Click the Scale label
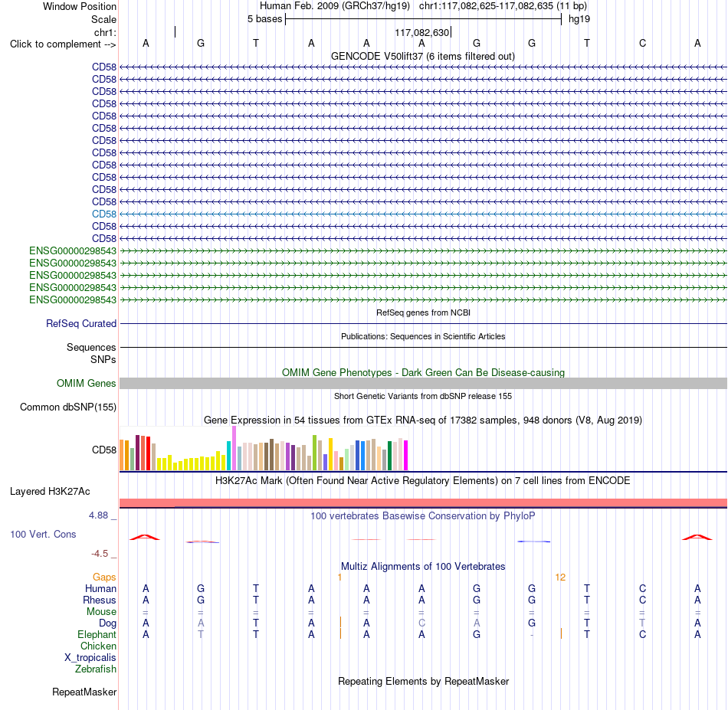 (103, 19)
